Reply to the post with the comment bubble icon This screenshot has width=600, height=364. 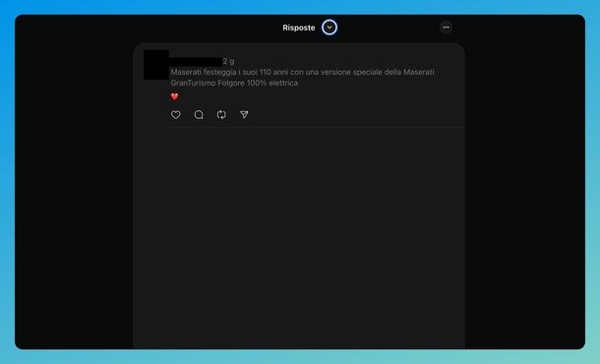199,115
